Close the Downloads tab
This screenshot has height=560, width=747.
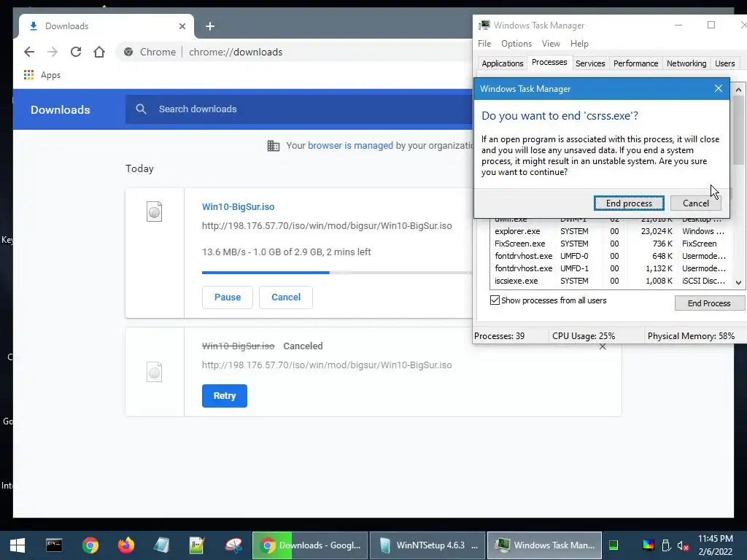(182, 26)
